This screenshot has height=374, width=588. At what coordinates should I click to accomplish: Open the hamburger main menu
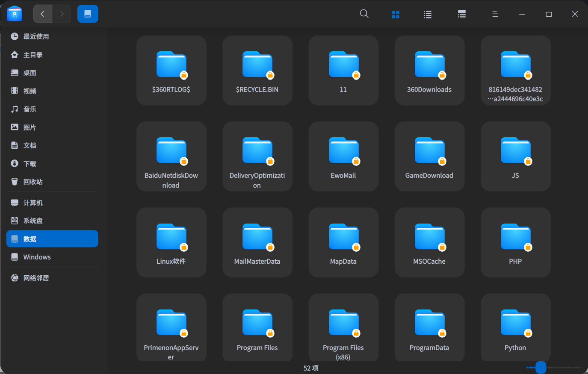495,14
